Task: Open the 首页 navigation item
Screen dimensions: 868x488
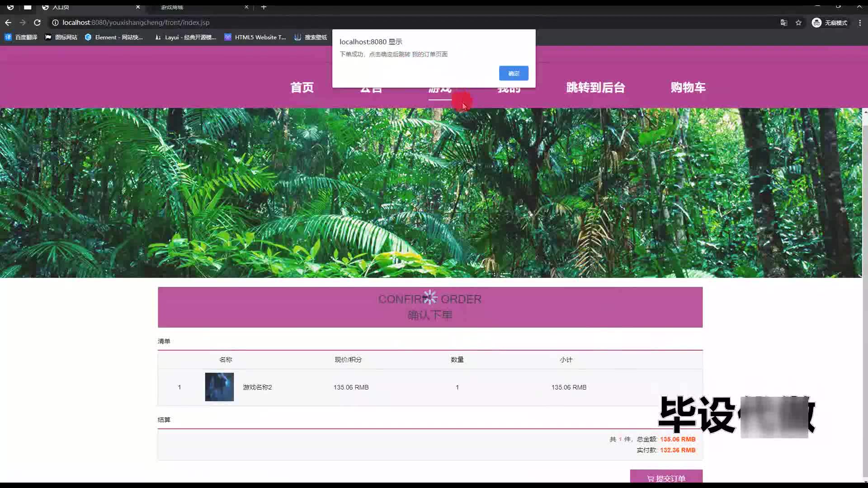Action: click(x=302, y=88)
